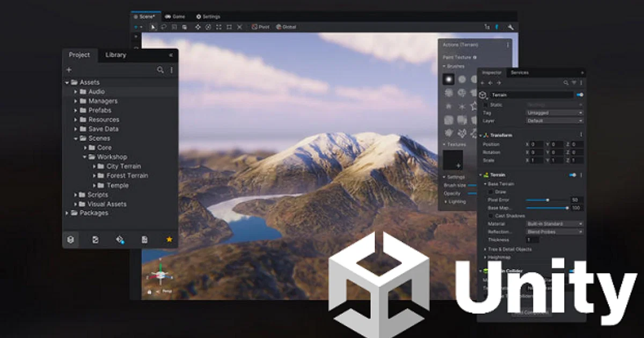Click the paint bucket icon in Project footer
The height and width of the screenshot is (338, 644).
point(120,239)
